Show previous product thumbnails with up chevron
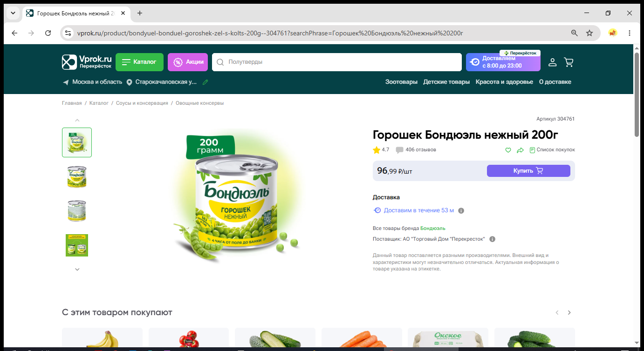 coord(77,120)
